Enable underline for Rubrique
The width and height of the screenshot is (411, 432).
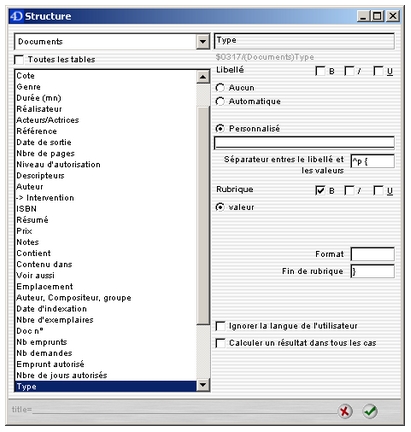[x=378, y=190]
